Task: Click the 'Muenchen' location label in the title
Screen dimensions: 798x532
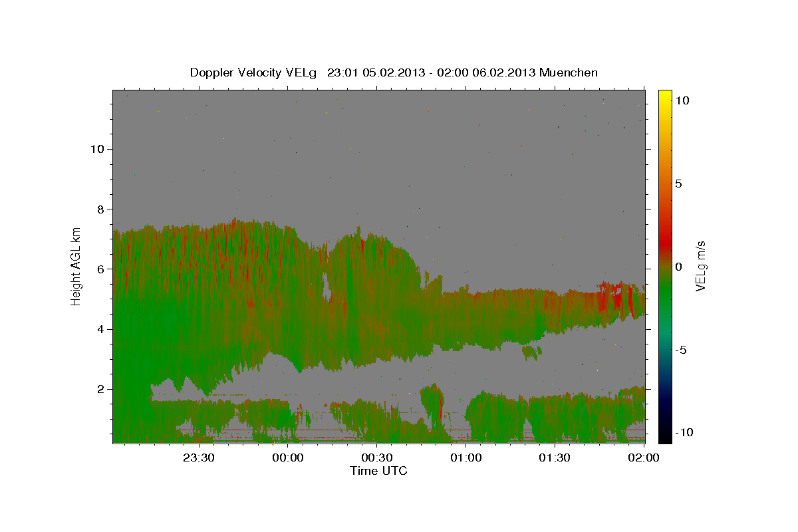Action: (569, 72)
